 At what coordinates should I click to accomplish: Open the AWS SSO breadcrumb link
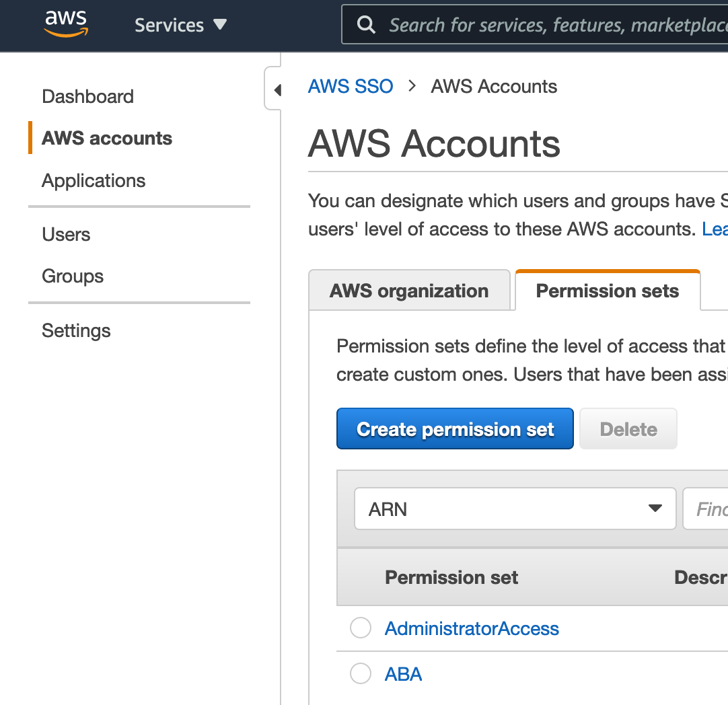pos(351,87)
